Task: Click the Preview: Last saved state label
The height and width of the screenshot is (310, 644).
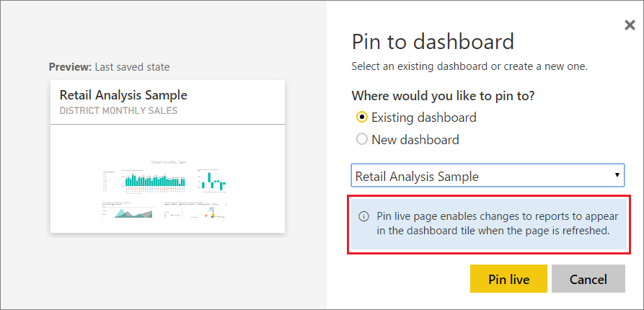Action: point(109,67)
